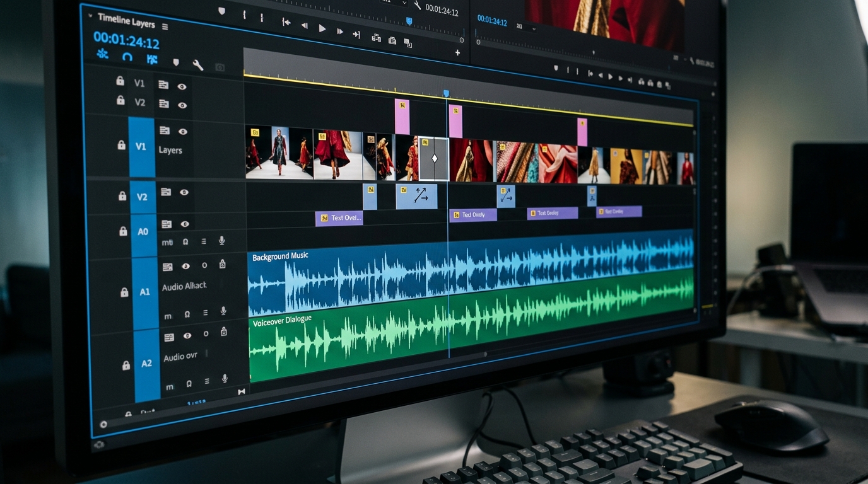Click the Extract icon in transport row

pyautogui.click(x=392, y=40)
